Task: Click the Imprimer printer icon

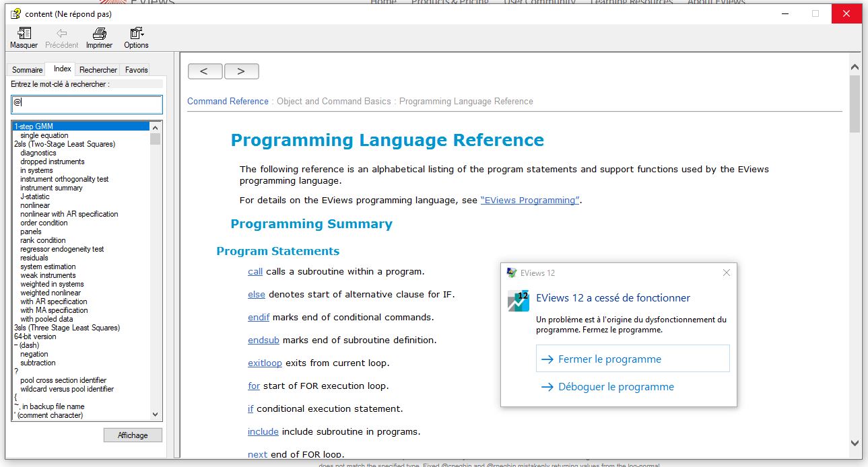Action: tap(99, 34)
